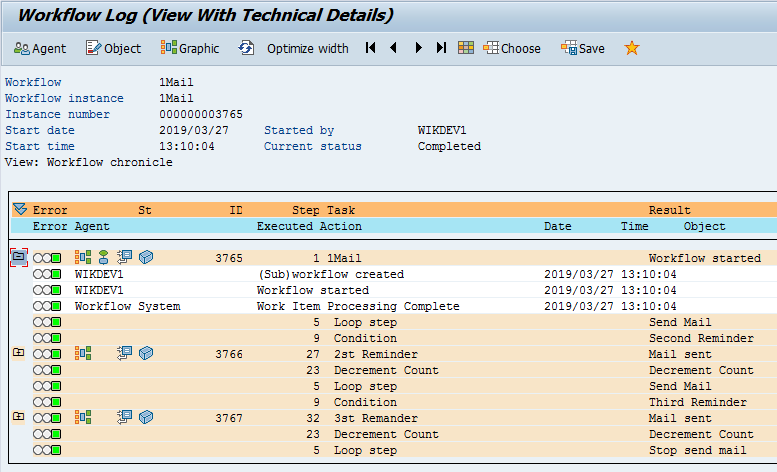777x472 pixels.
Task: Click the object cube icon in row 3767
Action: 146,417
